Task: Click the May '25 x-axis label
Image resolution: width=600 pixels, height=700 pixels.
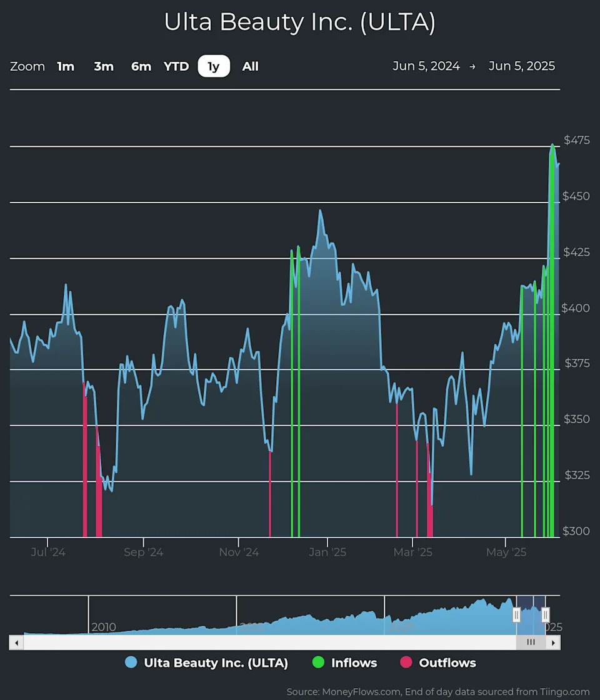Action: coord(506,552)
